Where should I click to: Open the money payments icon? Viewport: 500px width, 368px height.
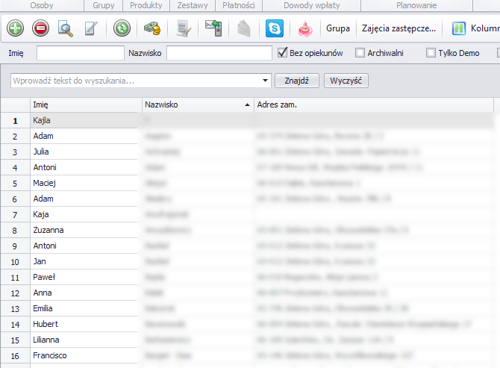152,28
